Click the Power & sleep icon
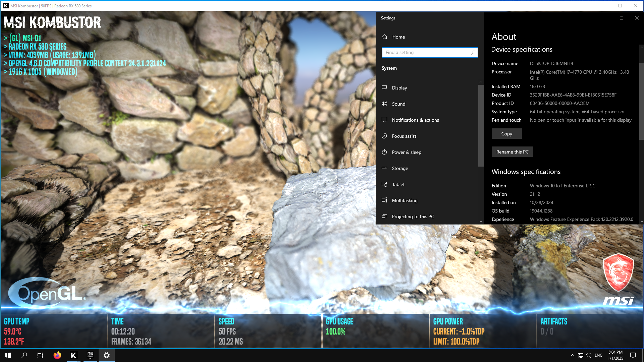Viewport: 644px width, 362px height. pyautogui.click(x=384, y=152)
